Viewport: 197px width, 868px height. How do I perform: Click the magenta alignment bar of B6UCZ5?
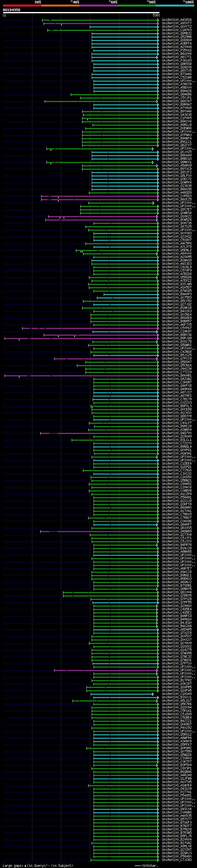coord(100,200)
